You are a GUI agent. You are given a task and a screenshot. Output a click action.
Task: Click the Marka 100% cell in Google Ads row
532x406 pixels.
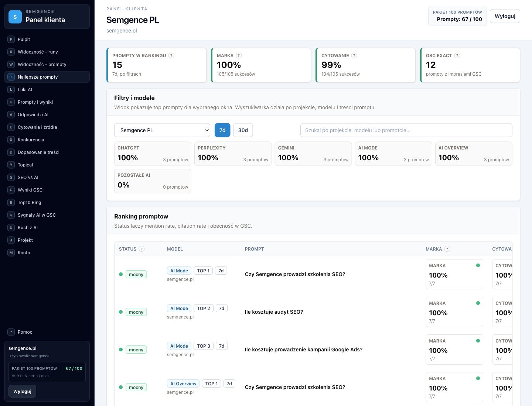click(454, 350)
